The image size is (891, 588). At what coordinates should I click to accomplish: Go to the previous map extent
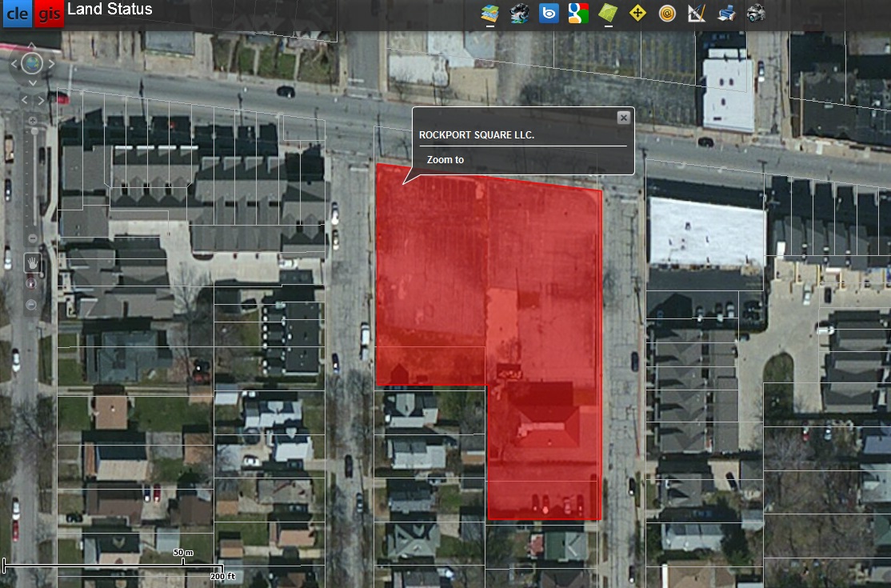(x=23, y=100)
